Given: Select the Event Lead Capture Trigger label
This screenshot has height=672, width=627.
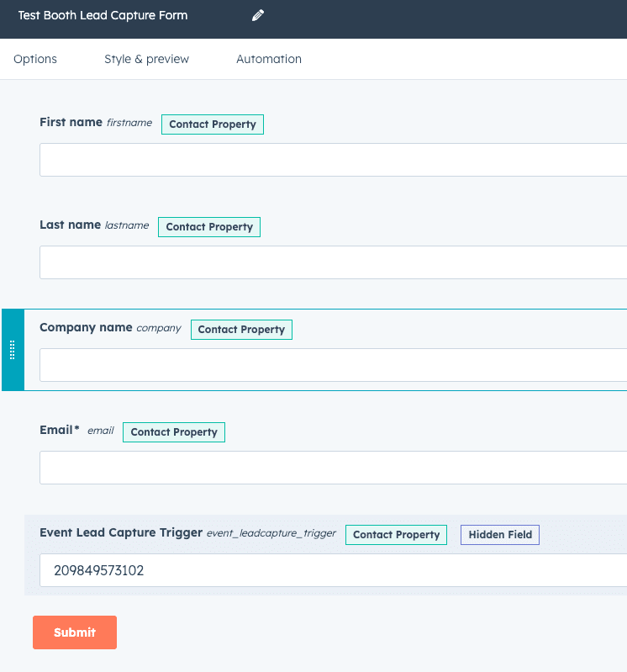Looking at the screenshot, I should pyautogui.click(x=121, y=532).
